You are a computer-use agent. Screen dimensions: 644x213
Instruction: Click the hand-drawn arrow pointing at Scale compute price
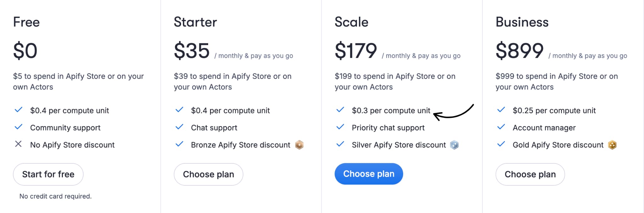pos(453,112)
